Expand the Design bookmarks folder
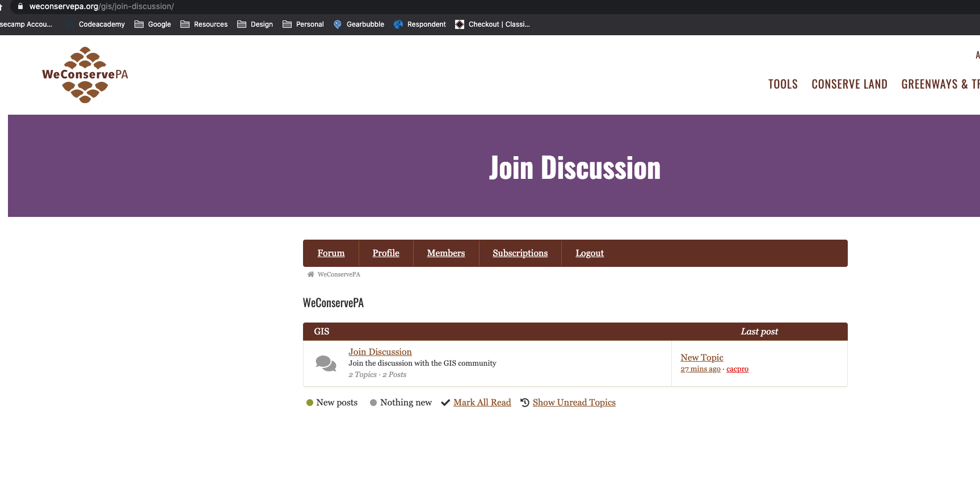 pos(255,24)
